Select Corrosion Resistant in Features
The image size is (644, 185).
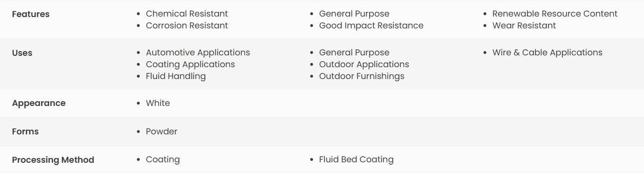pyautogui.click(x=187, y=26)
